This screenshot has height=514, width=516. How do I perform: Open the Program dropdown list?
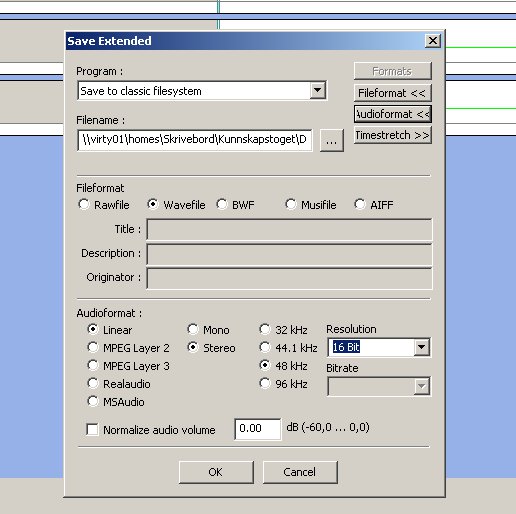[x=318, y=90]
